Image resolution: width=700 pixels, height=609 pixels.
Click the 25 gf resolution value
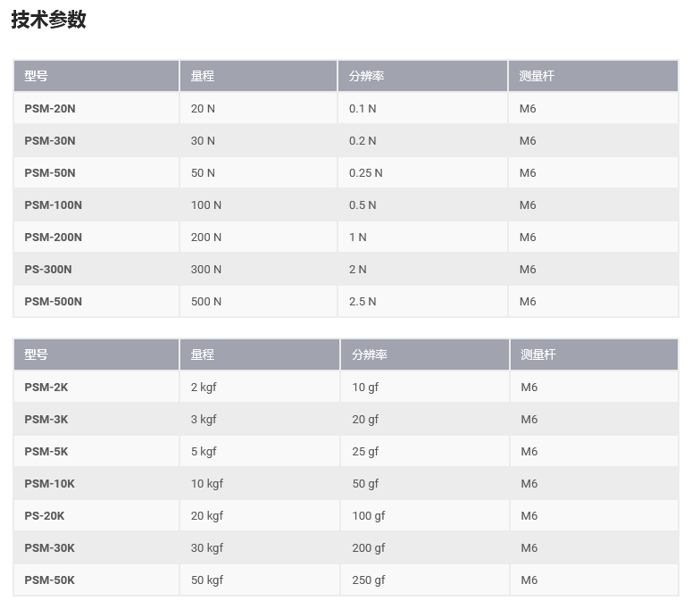(x=365, y=452)
